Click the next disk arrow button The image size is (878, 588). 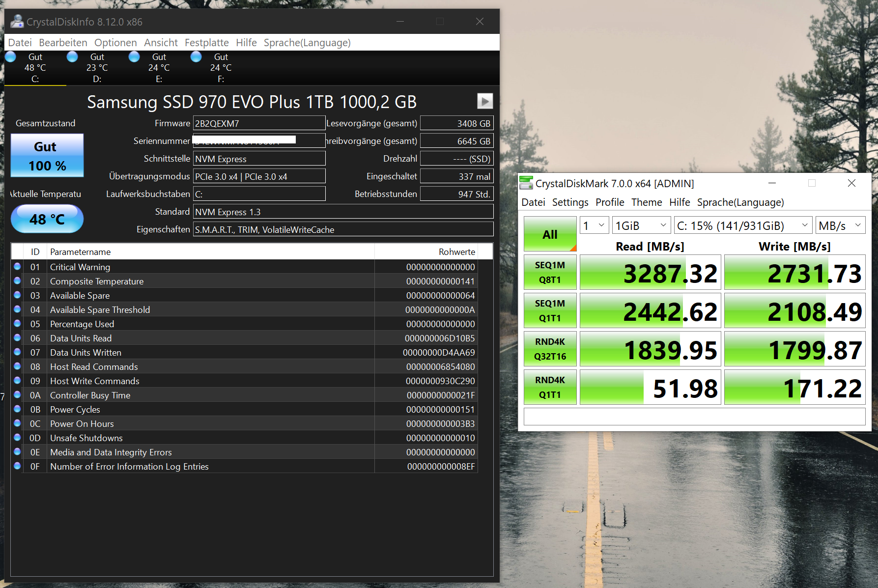click(x=485, y=101)
